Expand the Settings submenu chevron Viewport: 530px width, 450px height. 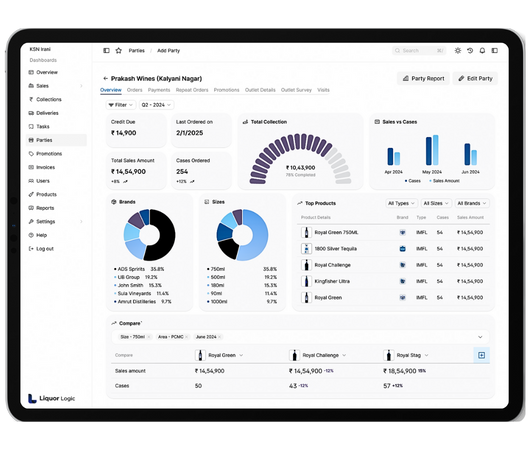coord(81,221)
